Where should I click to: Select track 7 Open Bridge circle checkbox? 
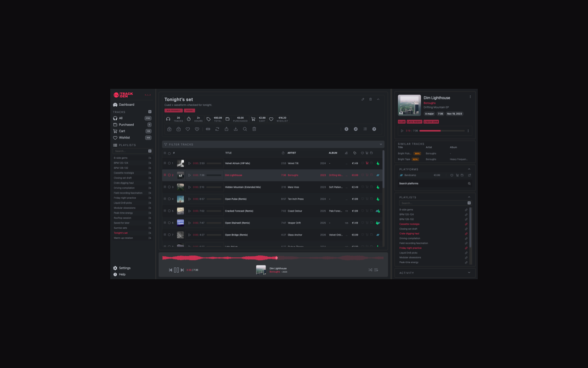pyautogui.click(x=169, y=235)
